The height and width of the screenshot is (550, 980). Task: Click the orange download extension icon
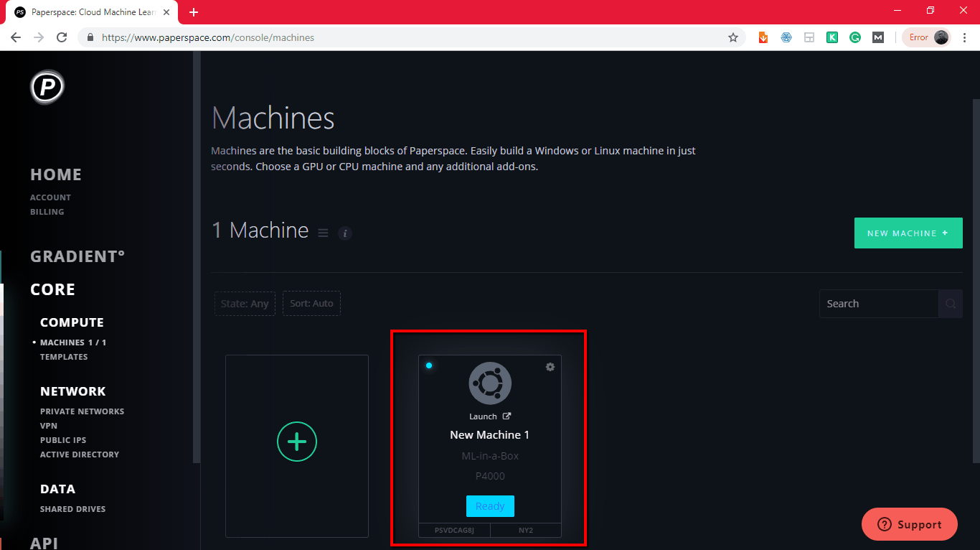point(763,37)
